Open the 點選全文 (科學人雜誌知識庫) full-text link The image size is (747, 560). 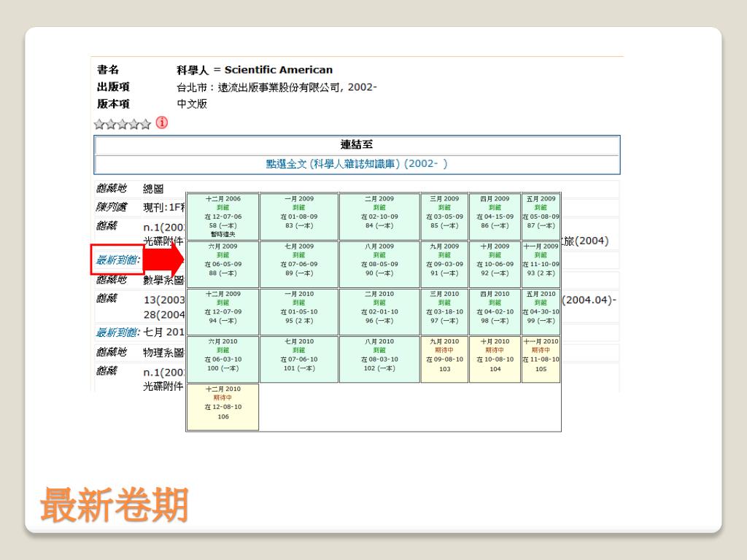(356, 164)
